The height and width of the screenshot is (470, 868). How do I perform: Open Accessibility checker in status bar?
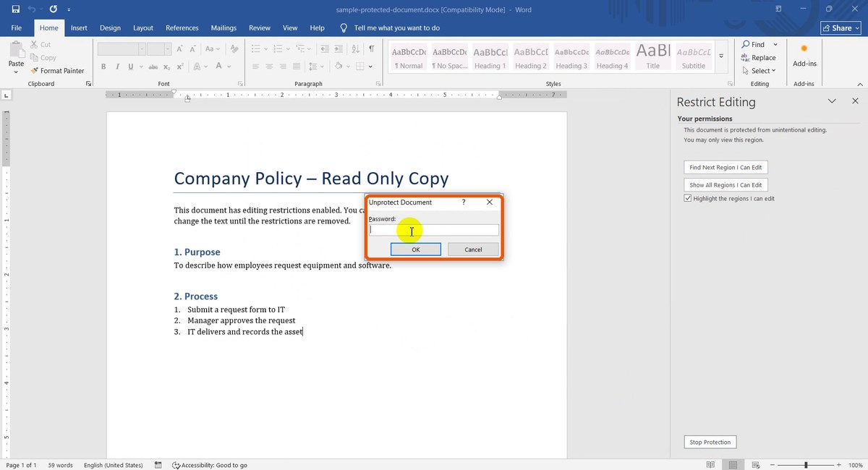[210, 465]
